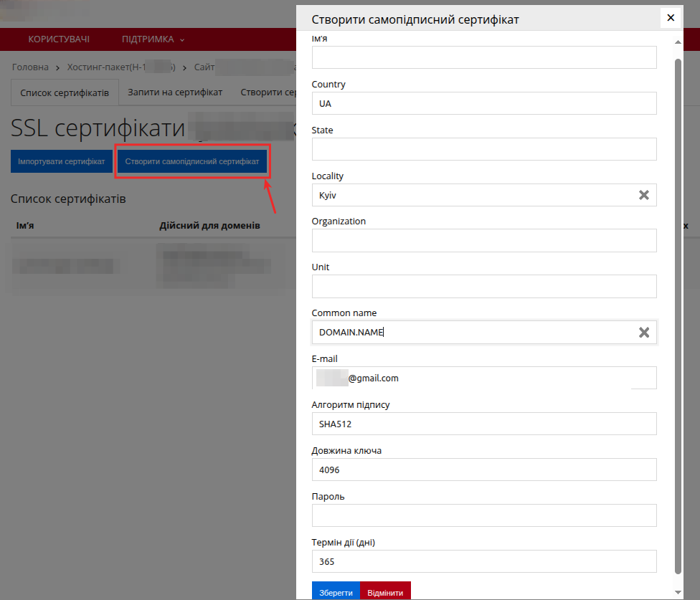Focus the Ім'я input field

484,57
